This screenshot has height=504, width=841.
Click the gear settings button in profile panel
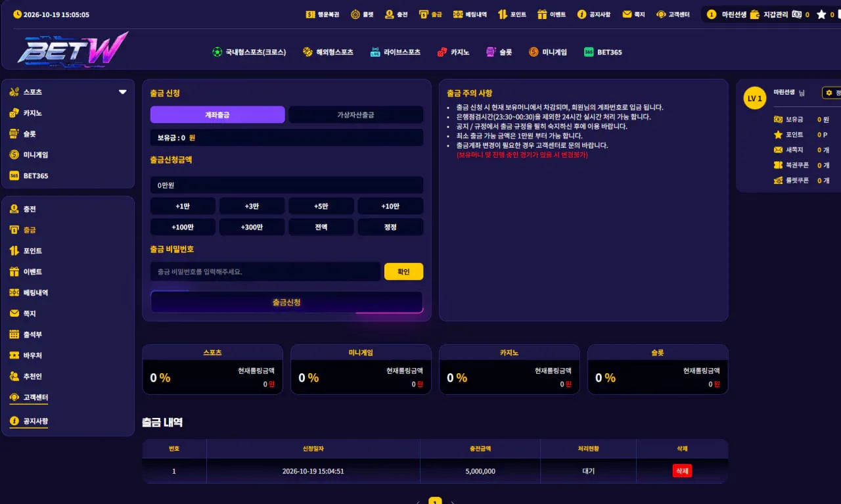832,93
